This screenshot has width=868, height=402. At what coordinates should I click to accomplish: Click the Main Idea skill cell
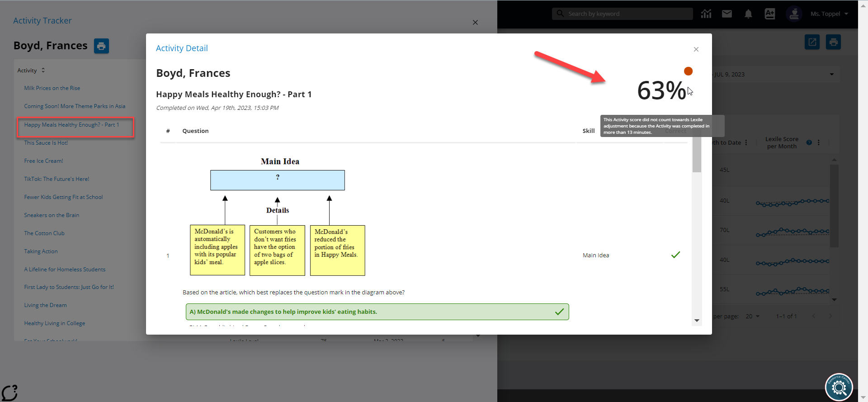[x=595, y=255]
